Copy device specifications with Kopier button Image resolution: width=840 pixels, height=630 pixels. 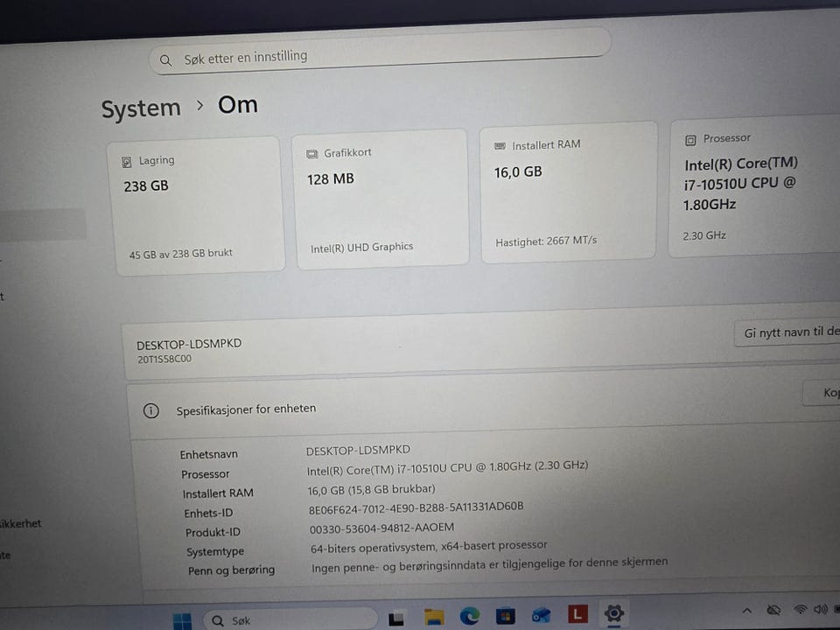click(822, 393)
